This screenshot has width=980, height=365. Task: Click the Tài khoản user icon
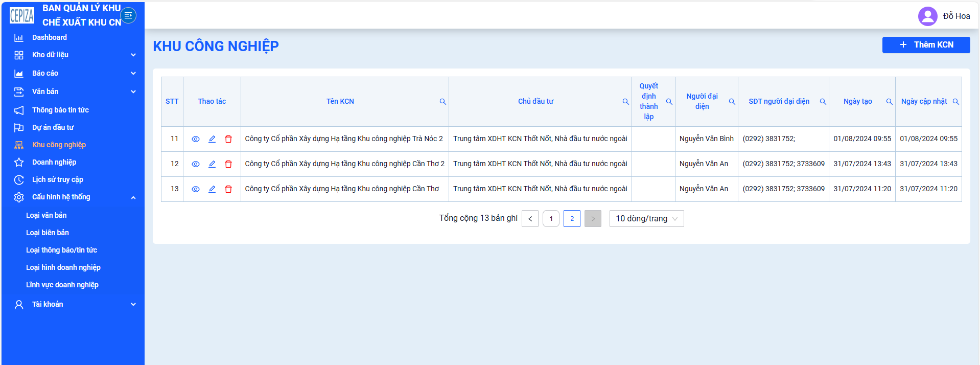[19, 304]
